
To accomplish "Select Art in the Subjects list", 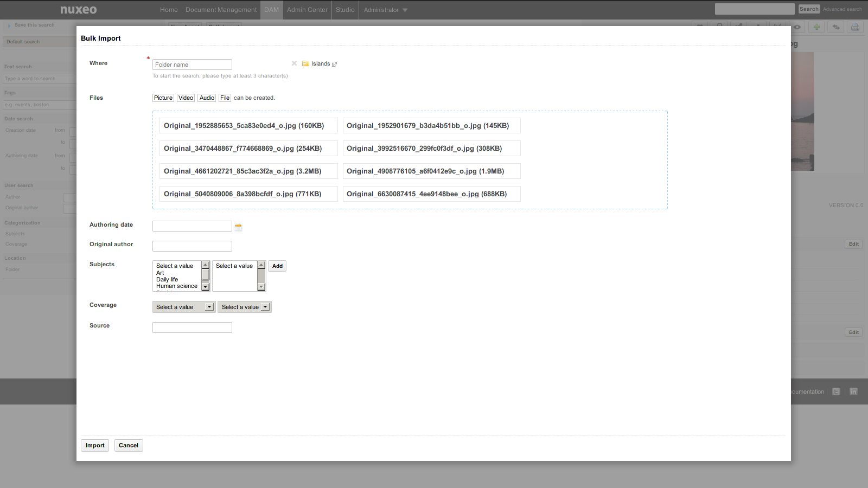I will [160, 273].
